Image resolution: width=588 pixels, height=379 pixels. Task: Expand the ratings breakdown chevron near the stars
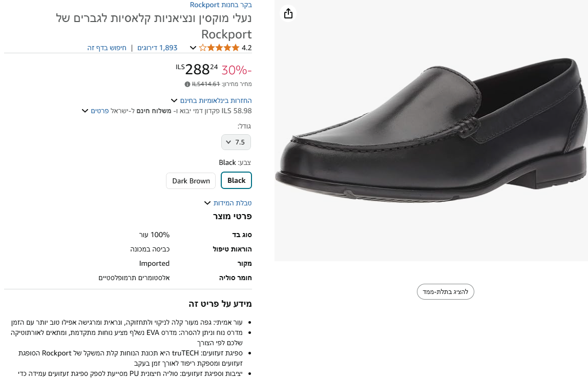(193, 48)
